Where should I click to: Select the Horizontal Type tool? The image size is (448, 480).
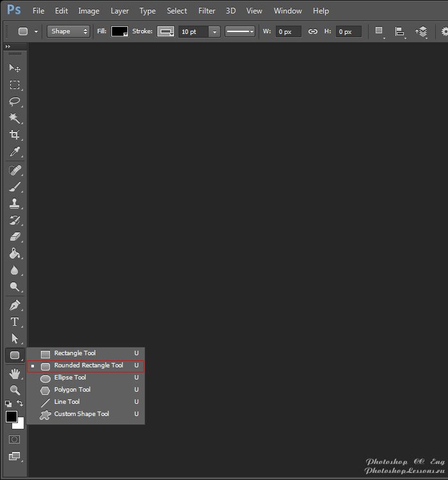tap(14, 322)
